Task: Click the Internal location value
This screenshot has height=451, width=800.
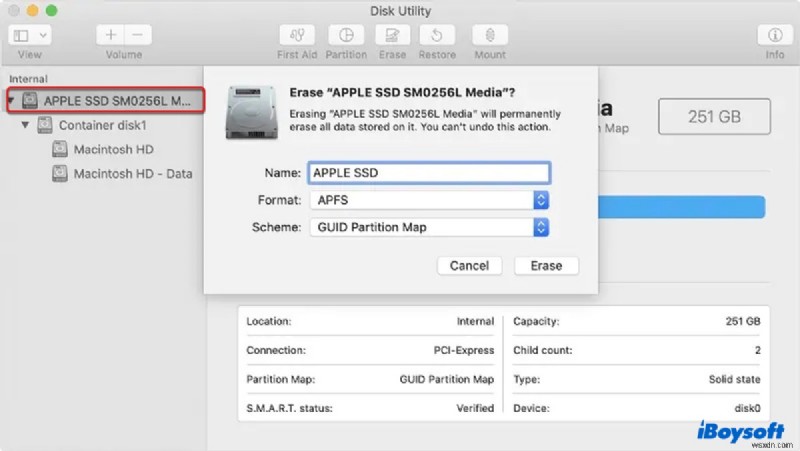Action: 475,321
